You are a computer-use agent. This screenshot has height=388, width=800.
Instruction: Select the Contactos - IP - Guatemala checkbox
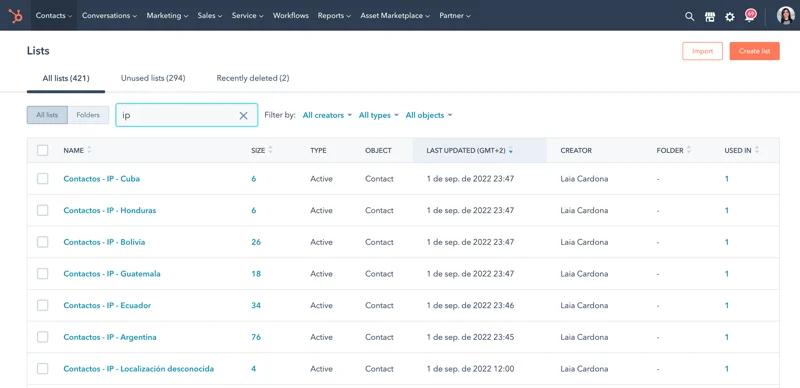click(x=43, y=274)
